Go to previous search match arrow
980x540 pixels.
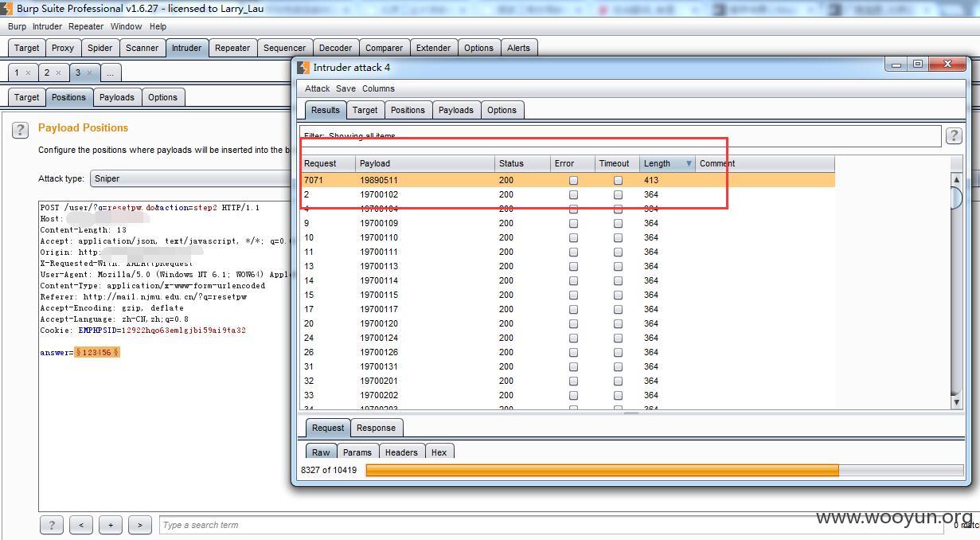(80, 525)
